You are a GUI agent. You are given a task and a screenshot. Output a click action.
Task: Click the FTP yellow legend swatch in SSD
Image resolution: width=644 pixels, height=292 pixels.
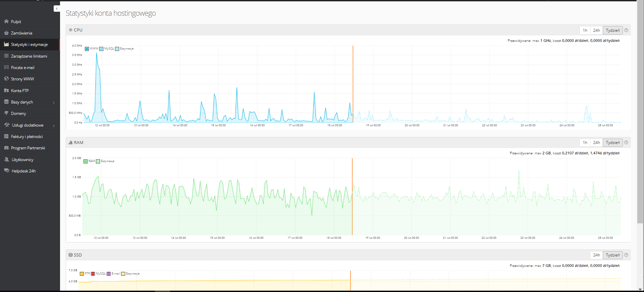(82, 274)
